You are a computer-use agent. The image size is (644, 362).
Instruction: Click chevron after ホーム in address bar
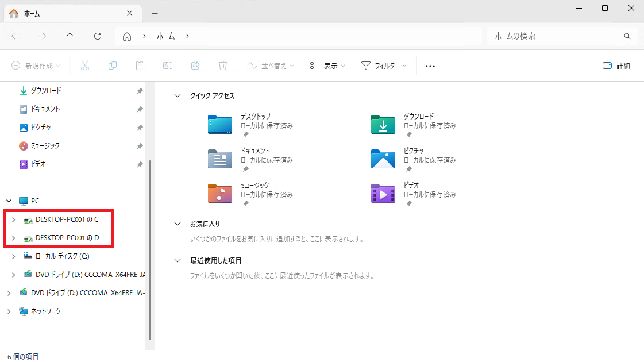point(187,36)
